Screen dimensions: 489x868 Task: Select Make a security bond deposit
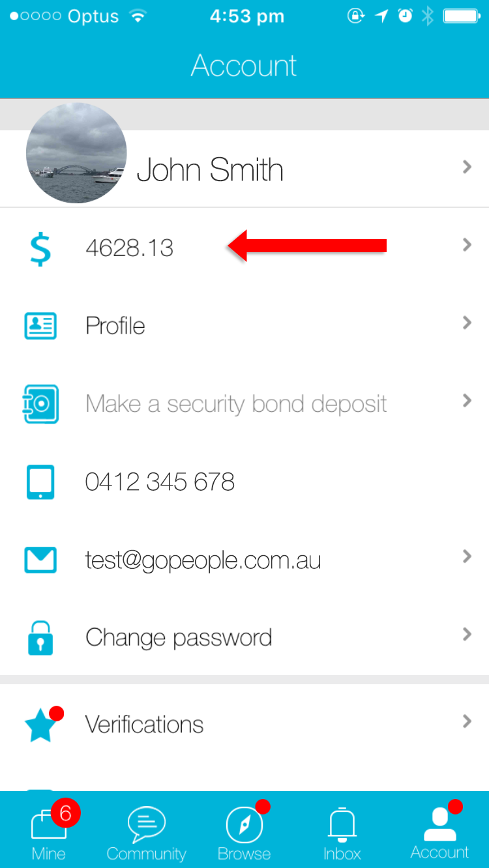236,404
